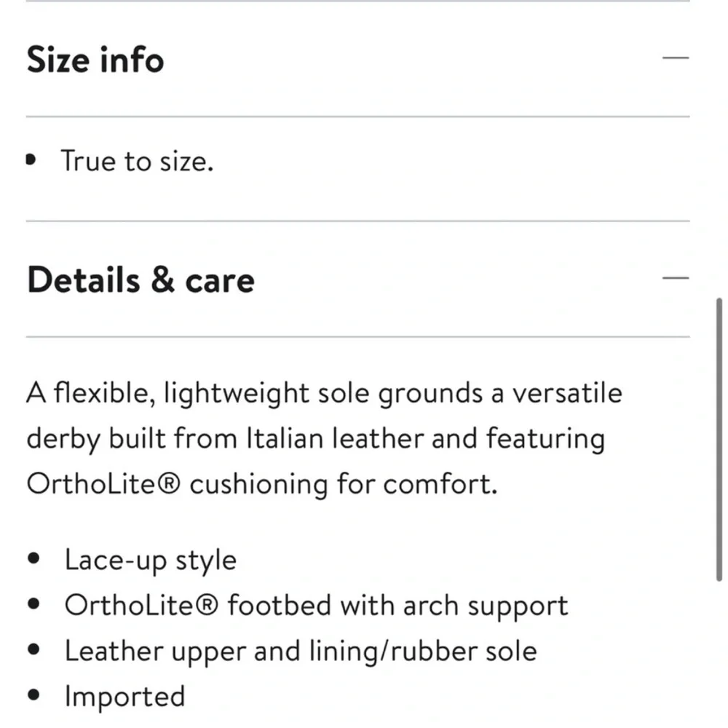Click the phrase "cushioning for comfort."
This screenshot has width=728, height=728.
tap(343, 485)
